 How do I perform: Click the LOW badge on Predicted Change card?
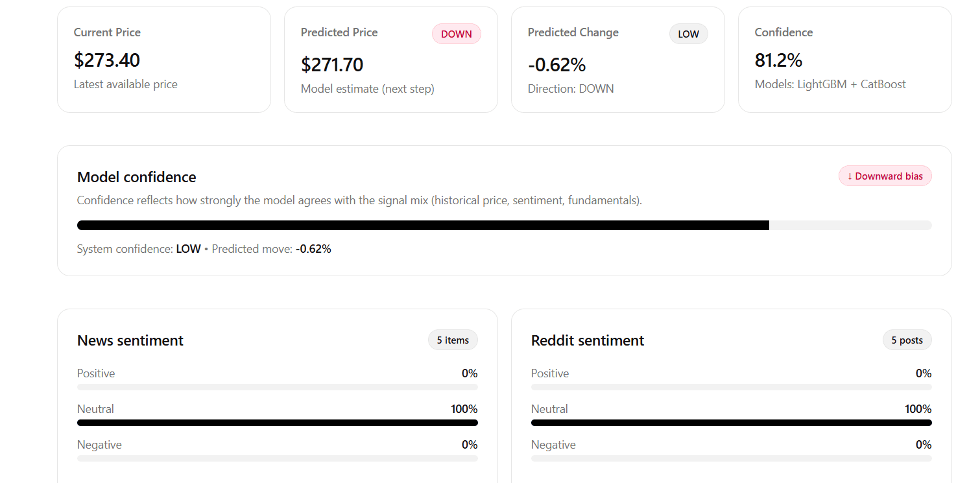click(688, 34)
